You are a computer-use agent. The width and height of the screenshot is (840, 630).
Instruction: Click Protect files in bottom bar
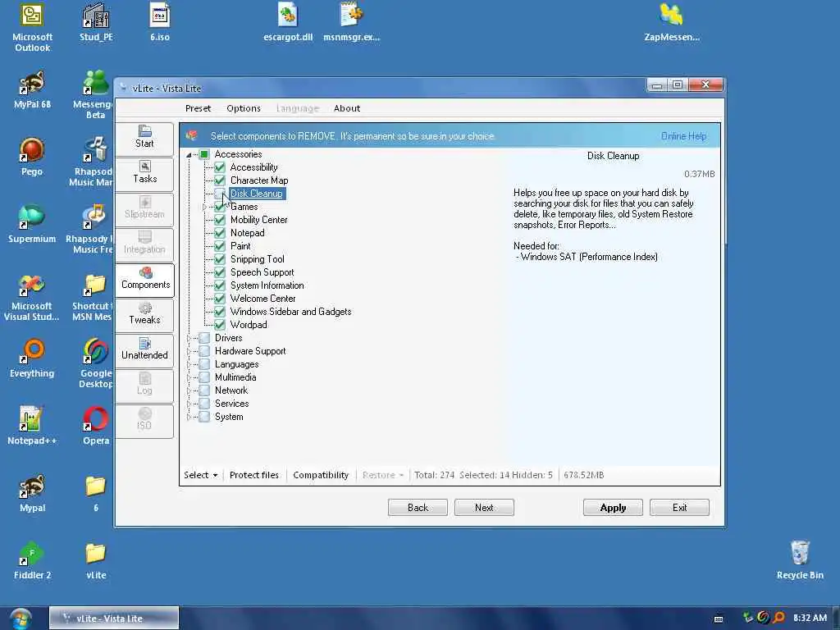point(254,475)
